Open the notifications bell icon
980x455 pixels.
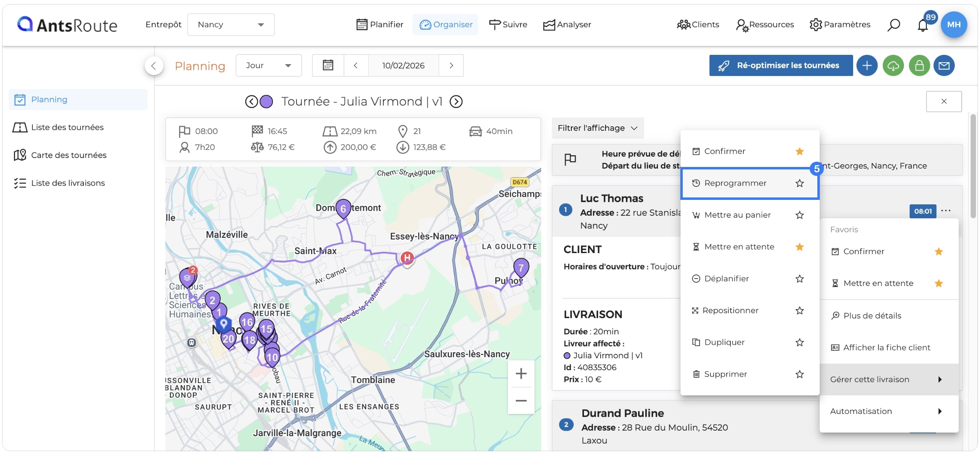pos(923,25)
